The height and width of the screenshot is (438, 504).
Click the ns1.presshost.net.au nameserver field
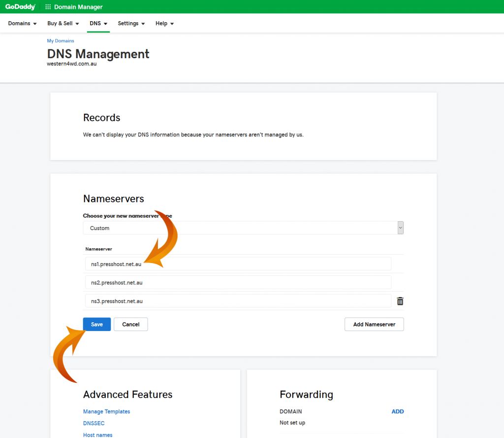238,264
